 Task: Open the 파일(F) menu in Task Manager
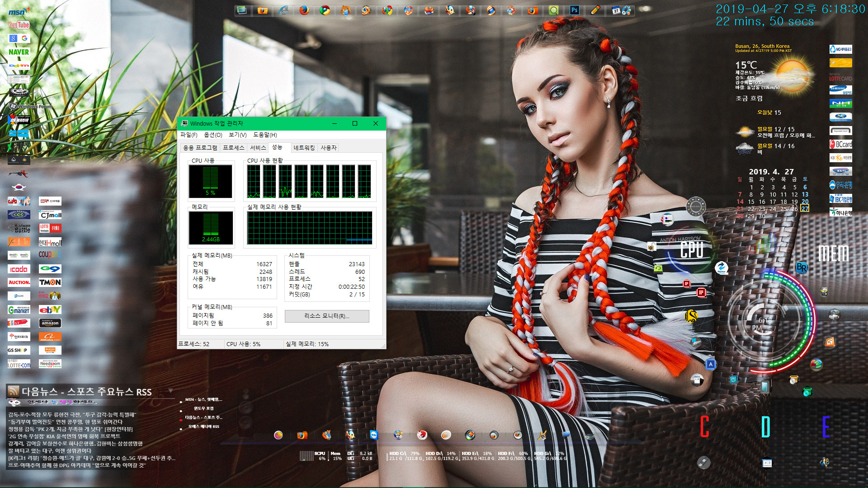pos(189,135)
